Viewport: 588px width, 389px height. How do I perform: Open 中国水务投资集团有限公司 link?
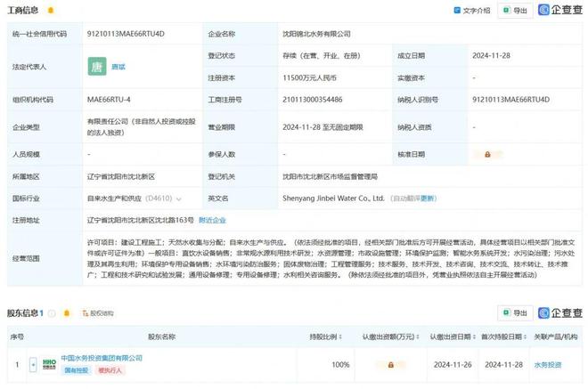point(102,358)
